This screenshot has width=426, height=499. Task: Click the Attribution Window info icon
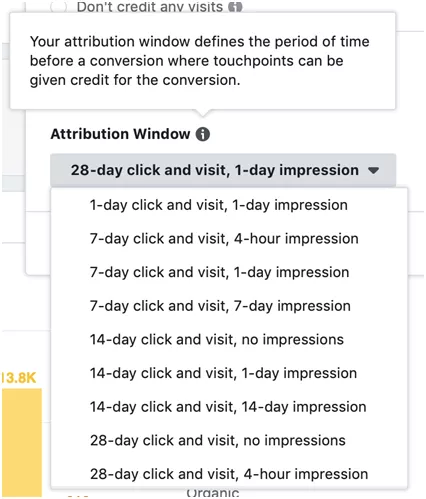(x=203, y=134)
